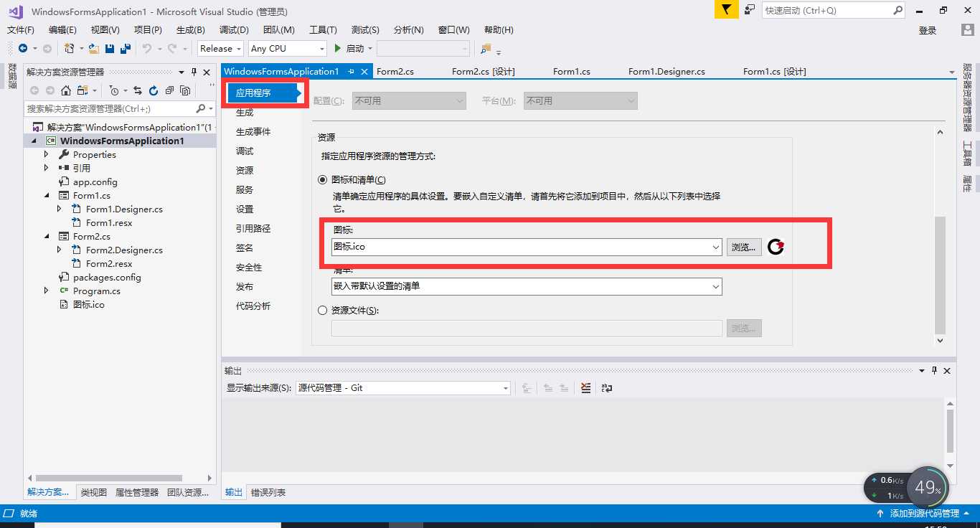Click the Solution Explorer search magnifier
980x528 pixels.
(x=201, y=108)
